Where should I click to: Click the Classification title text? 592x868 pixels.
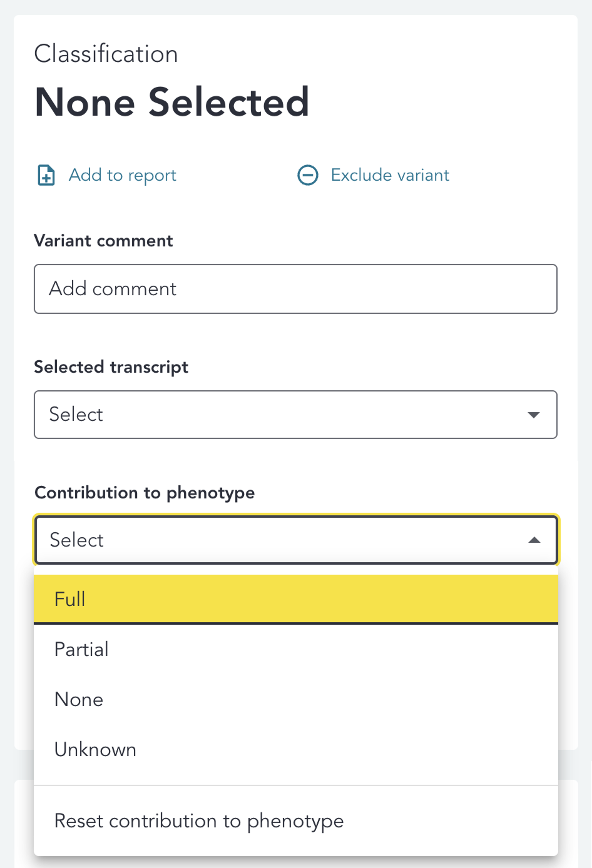tap(106, 54)
